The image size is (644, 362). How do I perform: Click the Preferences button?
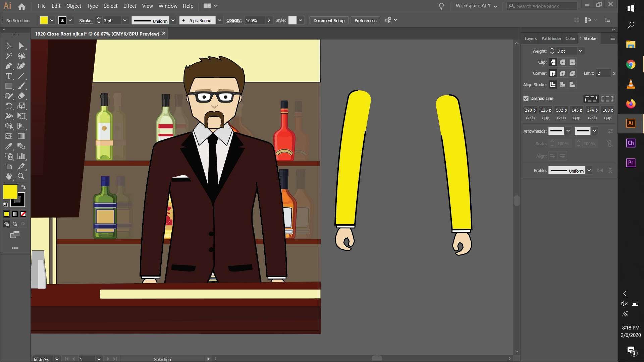pos(365,20)
